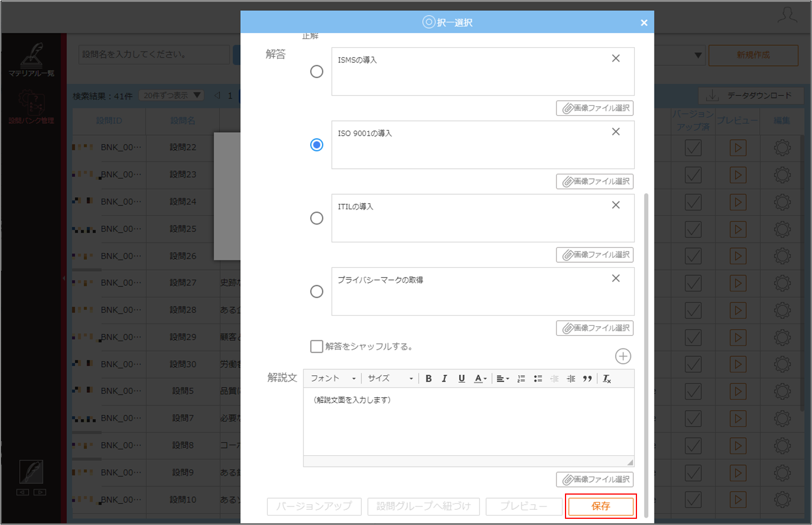Click the 新規作成 button
The image size is (812, 525).
753,55
